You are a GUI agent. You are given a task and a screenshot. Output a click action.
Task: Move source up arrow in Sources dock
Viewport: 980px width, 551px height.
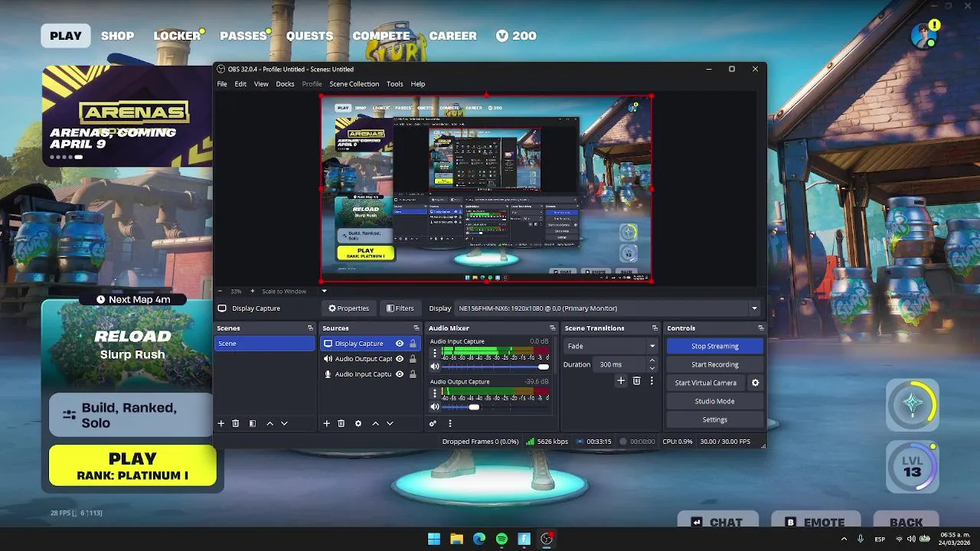[375, 423]
